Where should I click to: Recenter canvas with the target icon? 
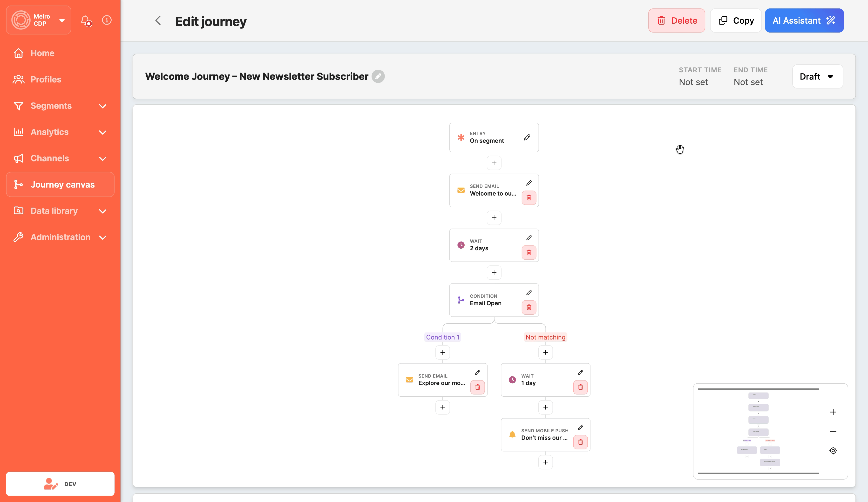coord(833,451)
